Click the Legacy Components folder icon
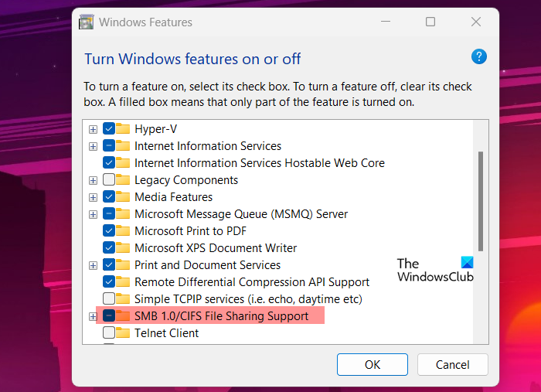The height and width of the screenshot is (392, 541). pyautogui.click(x=123, y=180)
